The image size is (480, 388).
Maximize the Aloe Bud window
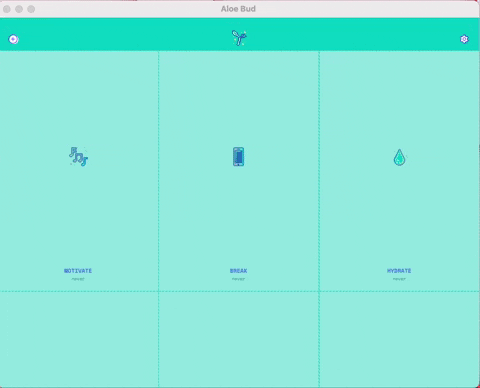(31, 9)
